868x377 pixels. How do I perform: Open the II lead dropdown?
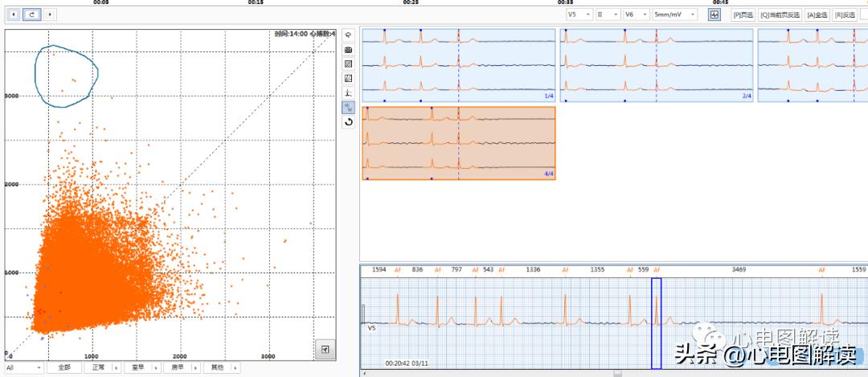(607, 14)
